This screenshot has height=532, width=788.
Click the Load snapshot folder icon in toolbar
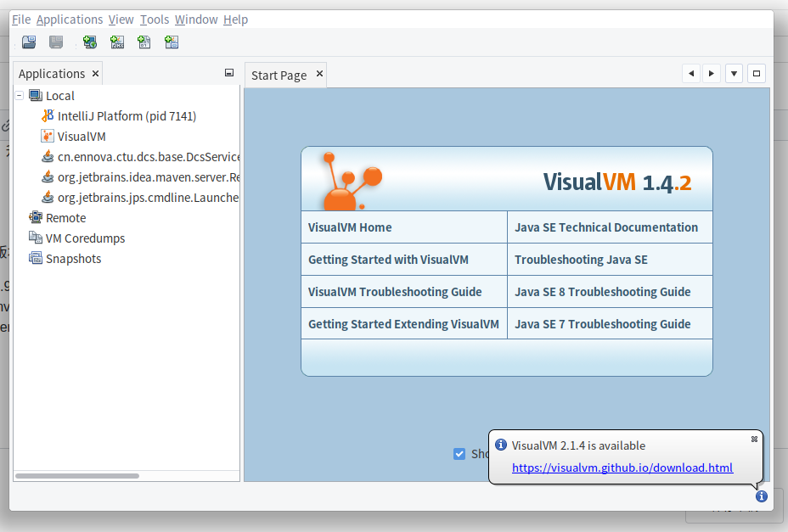[x=29, y=42]
